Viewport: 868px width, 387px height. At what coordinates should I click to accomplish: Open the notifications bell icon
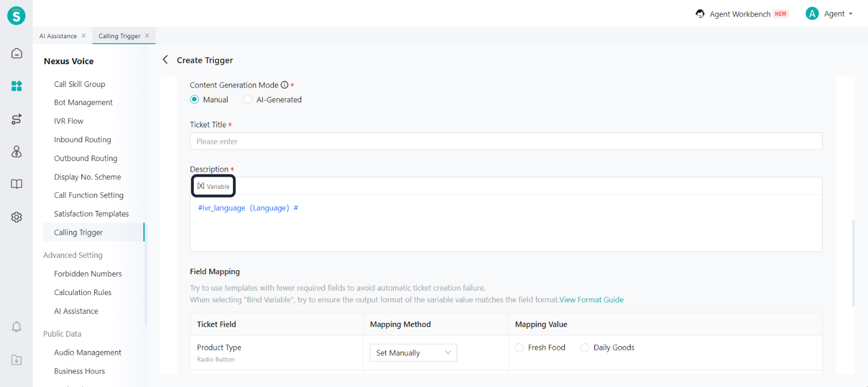click(17, 327)
